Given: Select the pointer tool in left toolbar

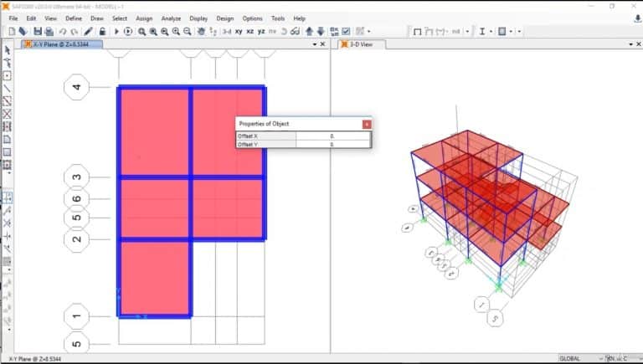Looking at the screenshot, I should pos(7,49).
